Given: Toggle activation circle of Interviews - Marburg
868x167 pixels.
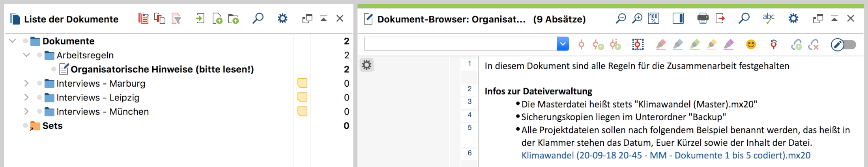Looking at the screenshot, I should pos(39,83).
